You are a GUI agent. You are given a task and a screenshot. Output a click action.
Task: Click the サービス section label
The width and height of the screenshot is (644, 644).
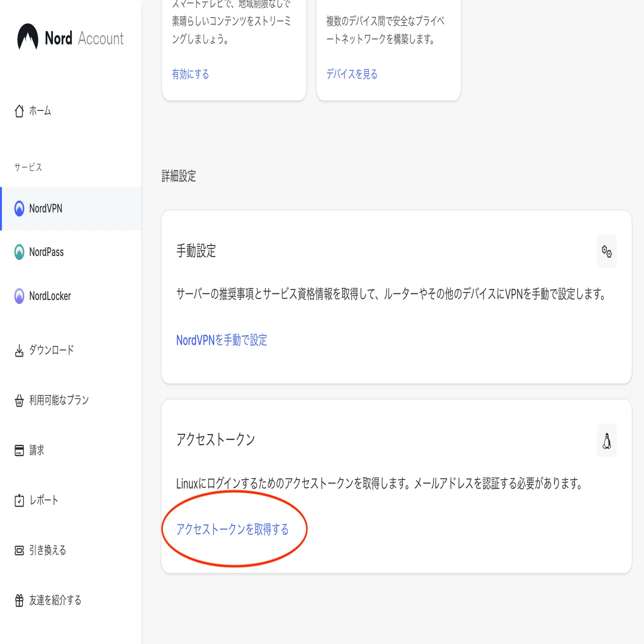(28, 167)
